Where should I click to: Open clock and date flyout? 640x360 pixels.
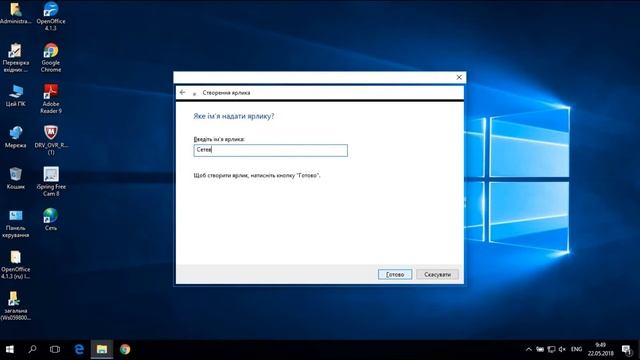pyautogui.click(x=600, y=349)
